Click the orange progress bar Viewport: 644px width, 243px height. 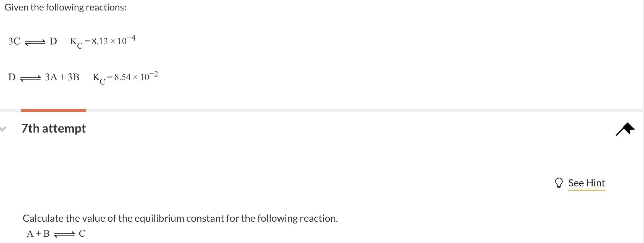54,110
